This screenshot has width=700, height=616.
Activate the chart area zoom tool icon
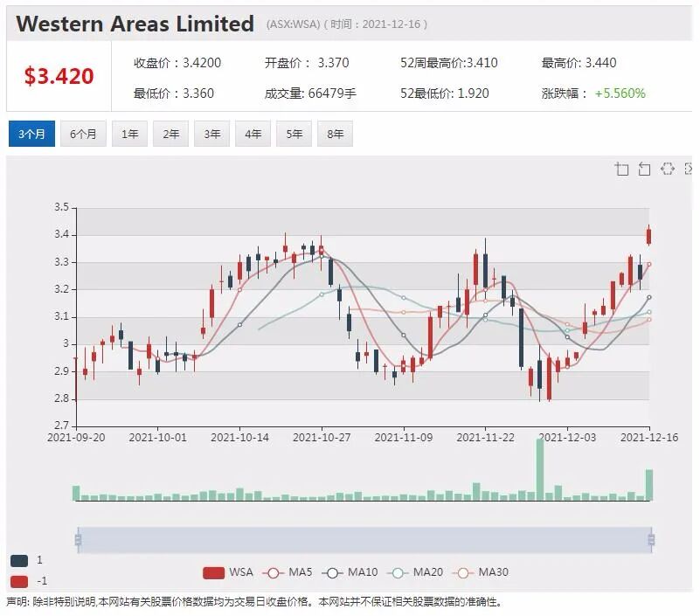[621, 169]
